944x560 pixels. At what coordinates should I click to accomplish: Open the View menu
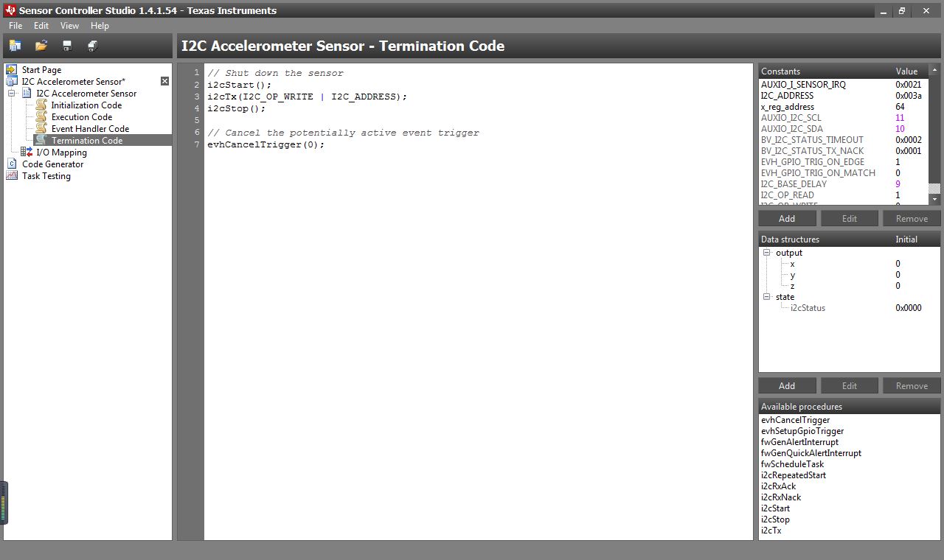click(x=69, y=26)
